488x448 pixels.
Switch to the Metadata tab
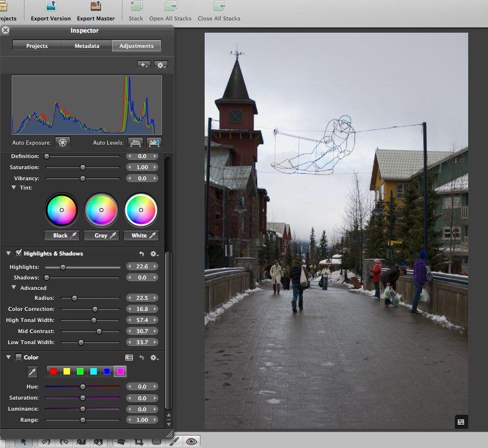[87, 46]
